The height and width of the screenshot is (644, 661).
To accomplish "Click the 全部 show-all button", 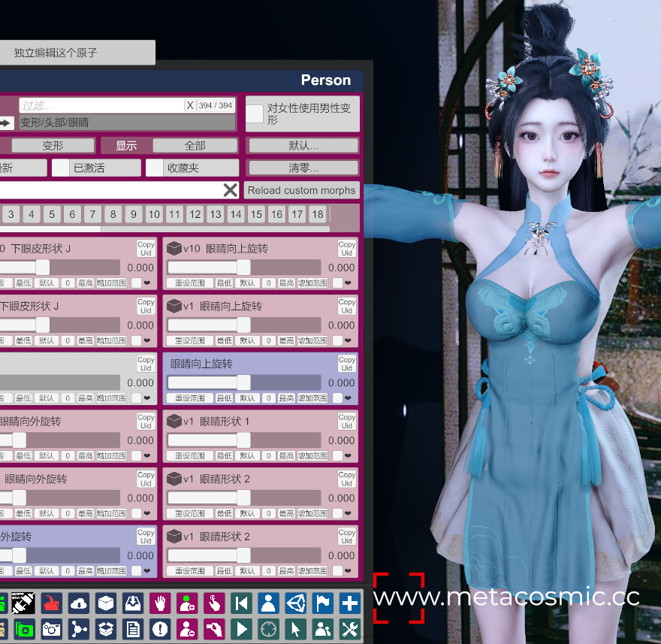I will pos(195,146).
